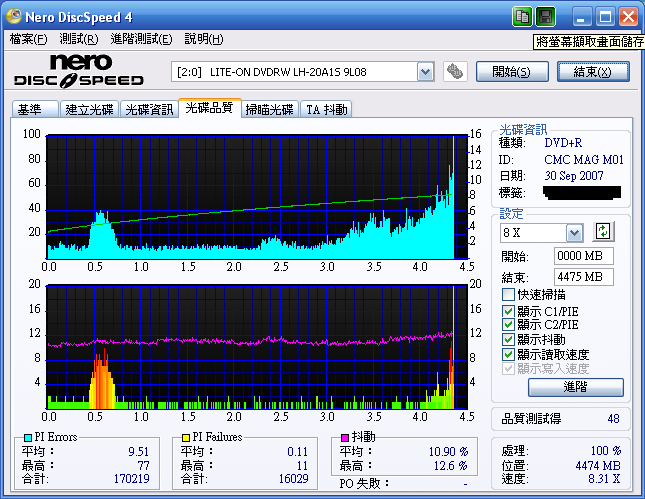Viewport: 645px width, 499px height.
Task: Click the 開始 0000 MB input field
Action: pos(583,256)
